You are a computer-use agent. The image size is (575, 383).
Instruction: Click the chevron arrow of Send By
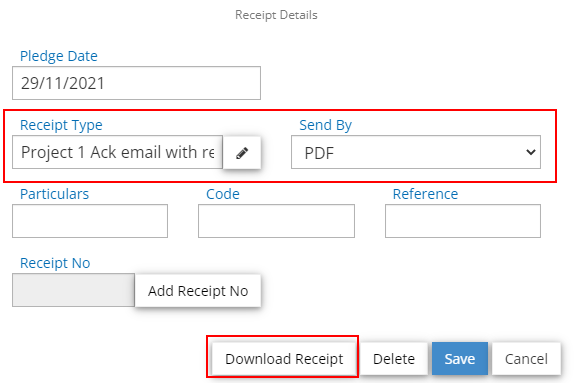click(531, 152)
